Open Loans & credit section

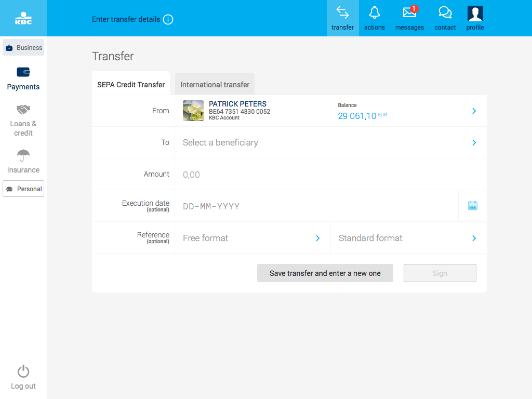(23, 119)
